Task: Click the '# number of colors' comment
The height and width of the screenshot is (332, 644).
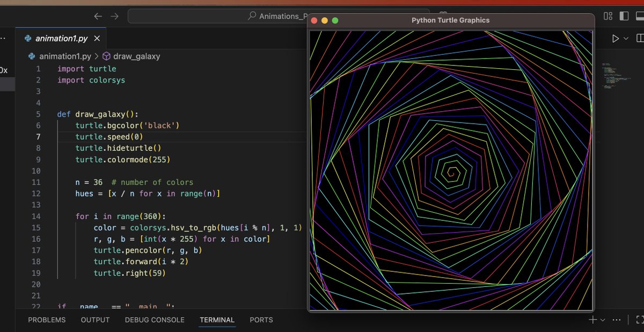Action: pos(152,182)
